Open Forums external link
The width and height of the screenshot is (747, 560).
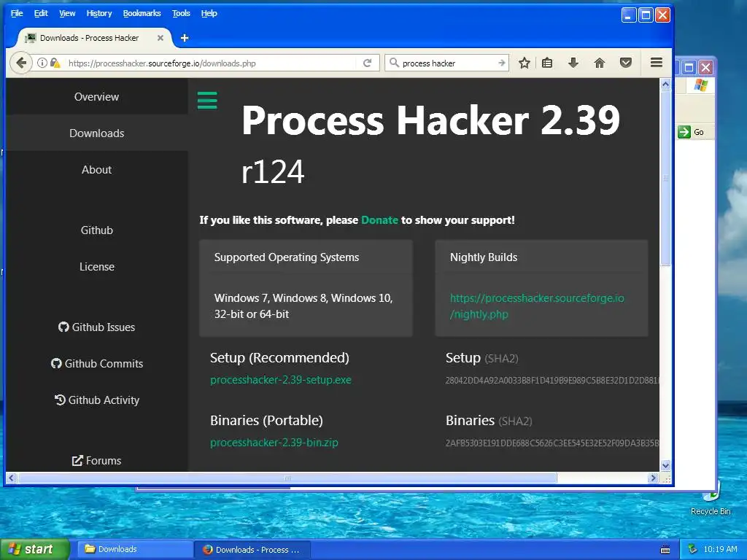pos(97,461)
